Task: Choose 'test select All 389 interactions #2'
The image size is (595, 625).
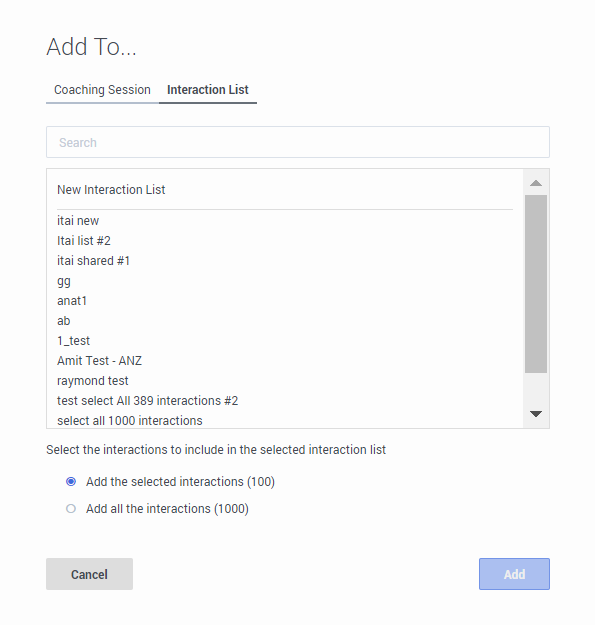Action: pyautogui.click(x=285, y=401)
